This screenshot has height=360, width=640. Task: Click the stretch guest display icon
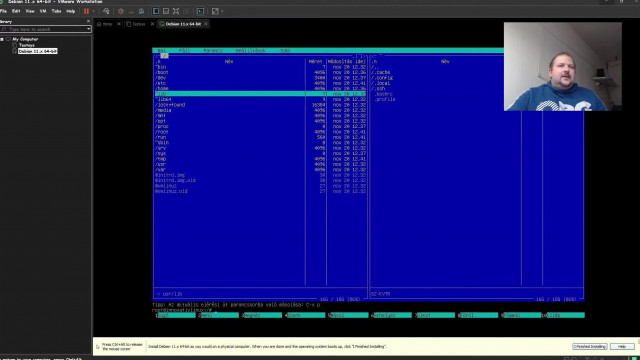coord(215,11)
